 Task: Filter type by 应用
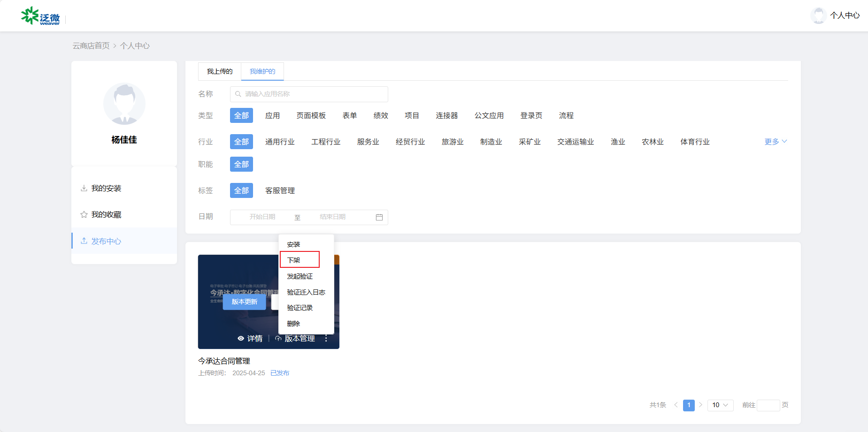click(272, 115)
